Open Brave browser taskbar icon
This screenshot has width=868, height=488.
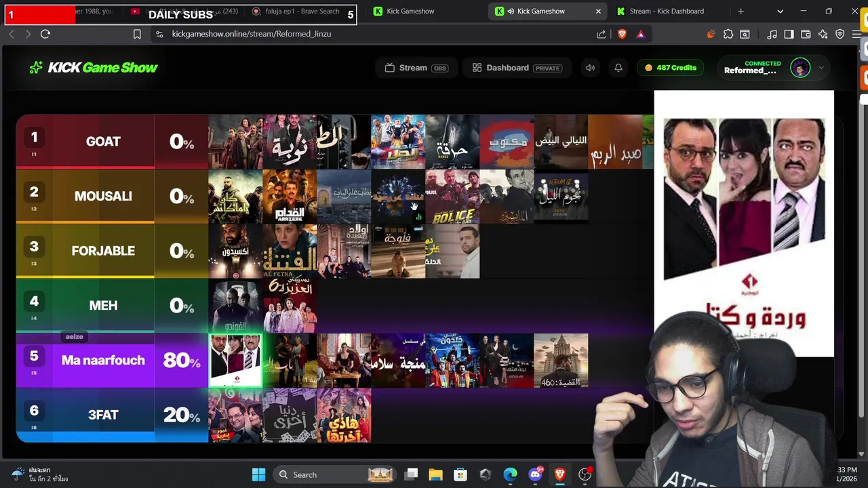coord(560,474)
